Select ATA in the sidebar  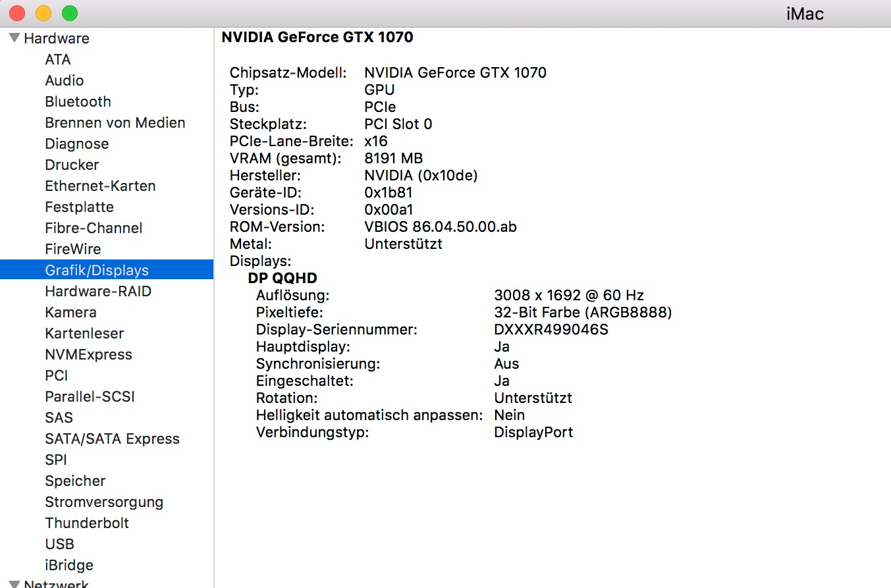point(58,59)
